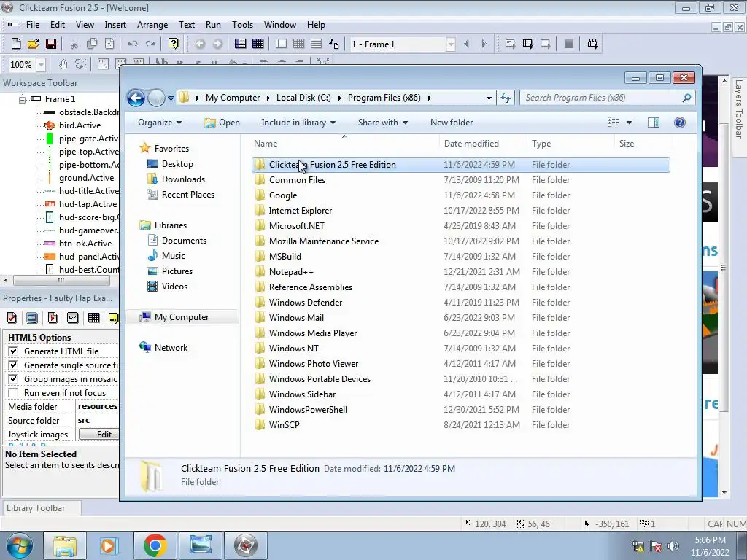Screen dimensions: 747x560
Task: Open the Arrange menu
Action: (152, 25)
